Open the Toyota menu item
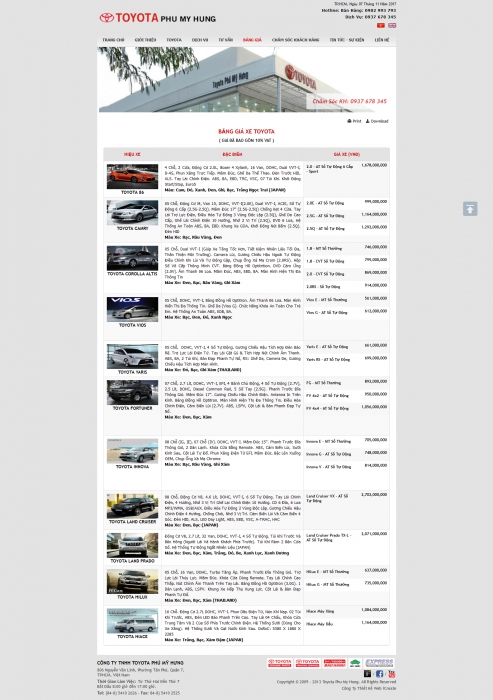Screen dimensions: 493x700 click(174, 40)
